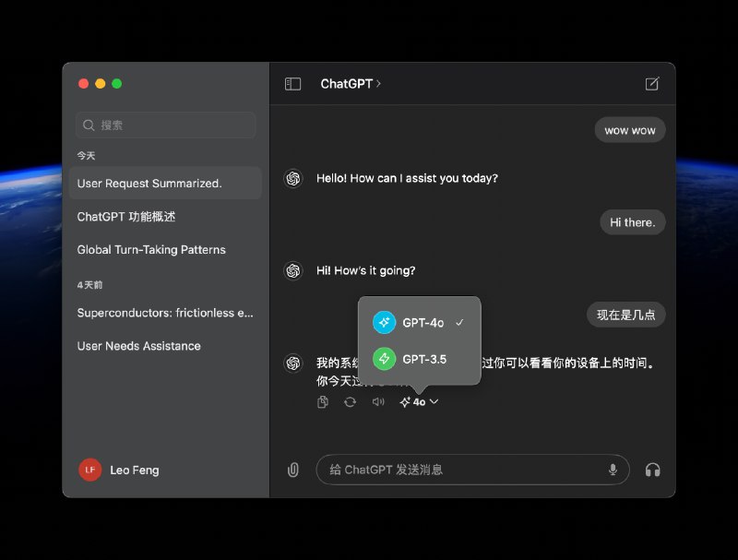
Task: Click the 搜索 search field
Action: pyautogui.click(x=166, y=125)
